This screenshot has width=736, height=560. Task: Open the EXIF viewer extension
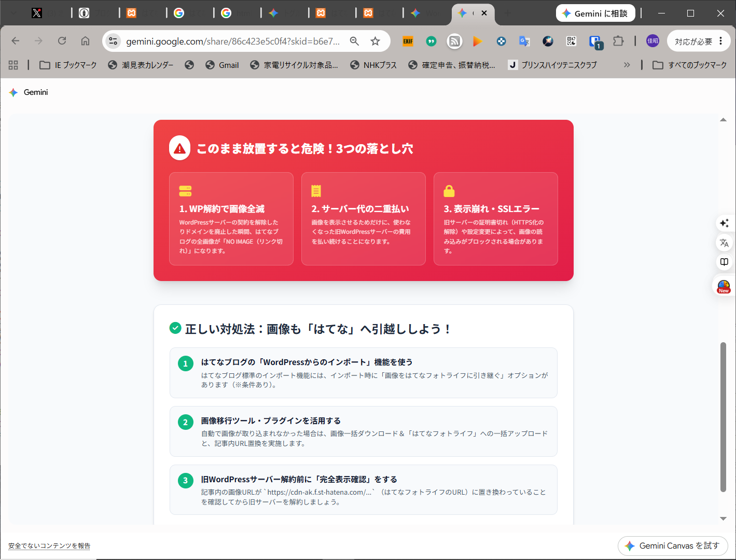click(x=408, y=41)
